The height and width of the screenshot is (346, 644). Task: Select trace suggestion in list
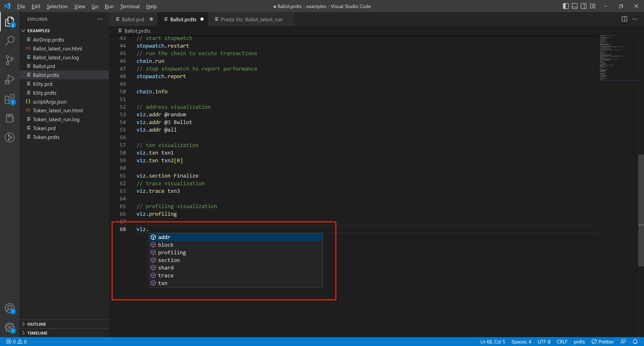(x=236, y=275)
